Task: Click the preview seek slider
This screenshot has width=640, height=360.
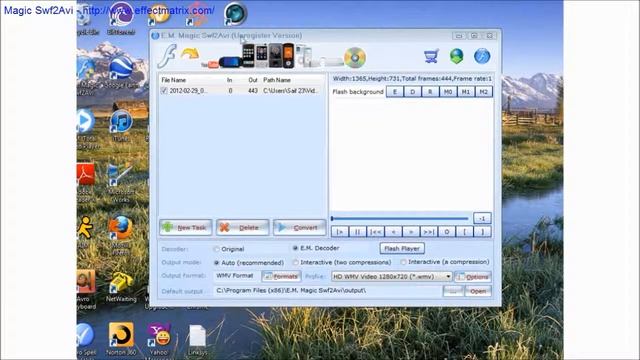Action: (400, 218)
